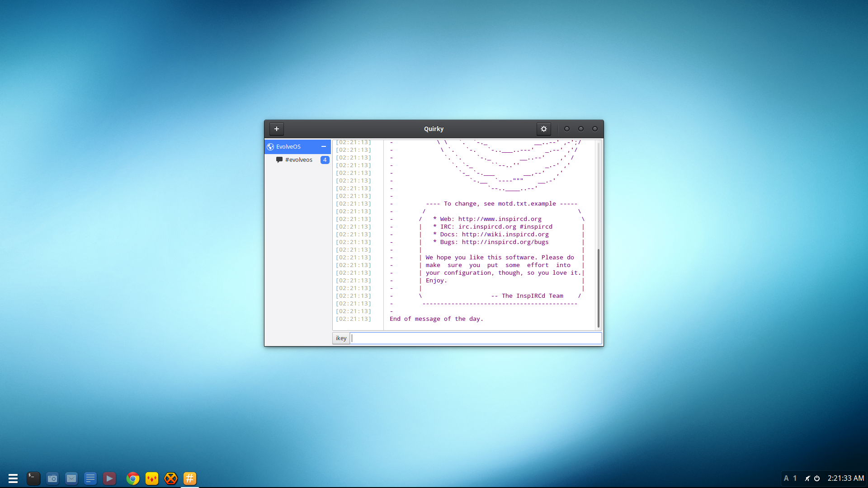Click the 2:21:33 AM clock

click(846, 479)
